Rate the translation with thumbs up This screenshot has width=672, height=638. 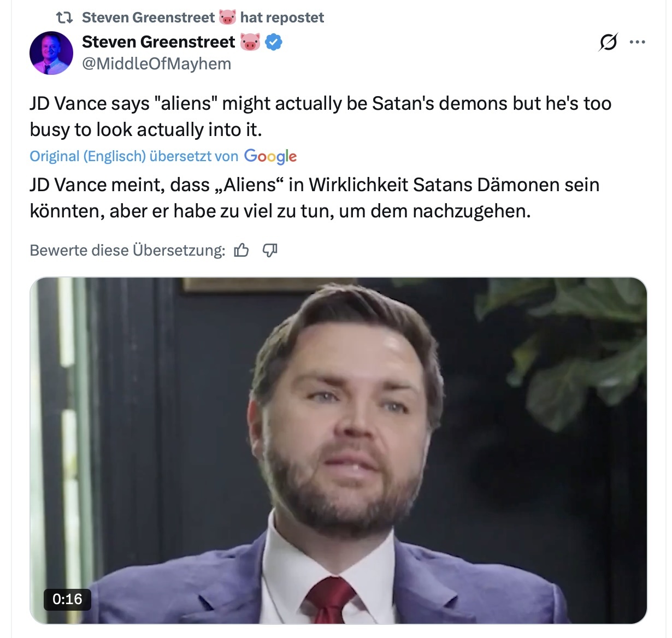241,250
